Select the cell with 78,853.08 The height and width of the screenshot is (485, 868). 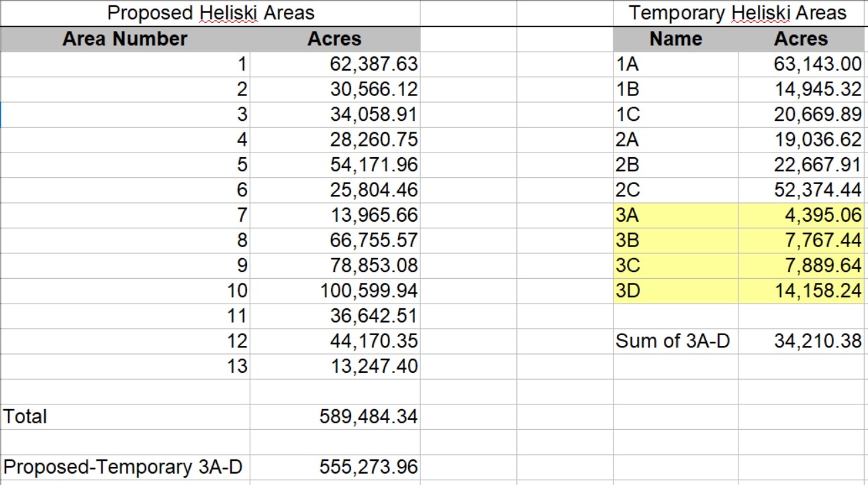[x=335, y=265]
